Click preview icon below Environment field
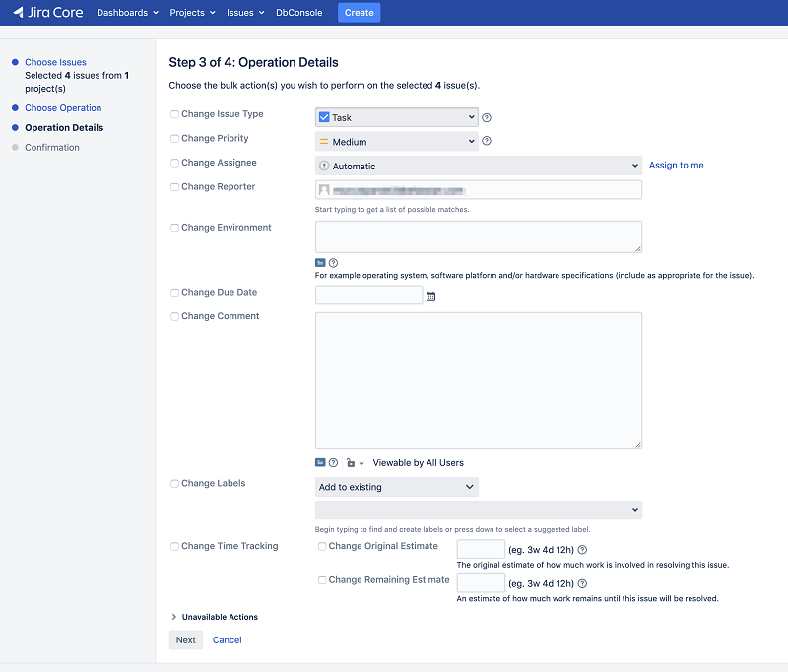Viewport: 788px width, 672px height. tap(320, 263)
